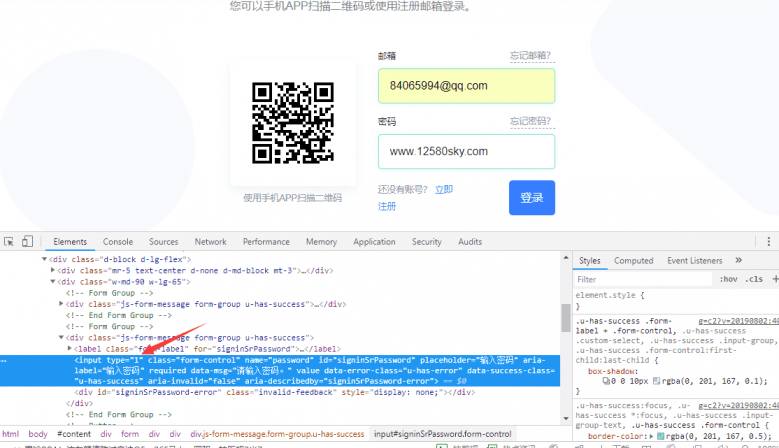779x448 pixels.
Task: Activate the element inspector picker icon
Action: [x=8, y=242]
